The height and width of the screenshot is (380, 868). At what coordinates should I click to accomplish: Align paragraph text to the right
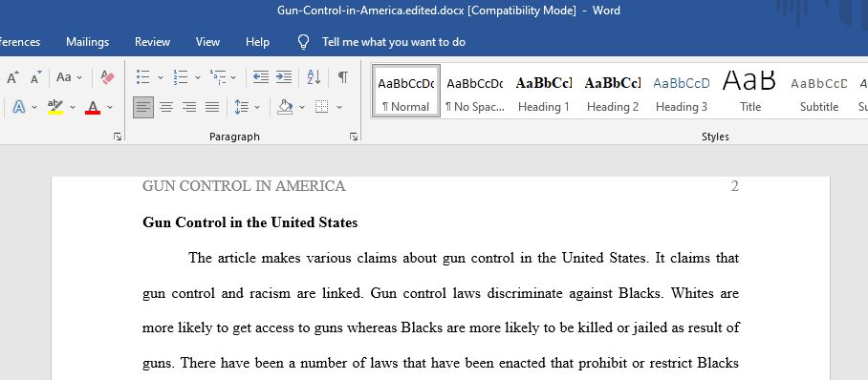coord(189,107)
